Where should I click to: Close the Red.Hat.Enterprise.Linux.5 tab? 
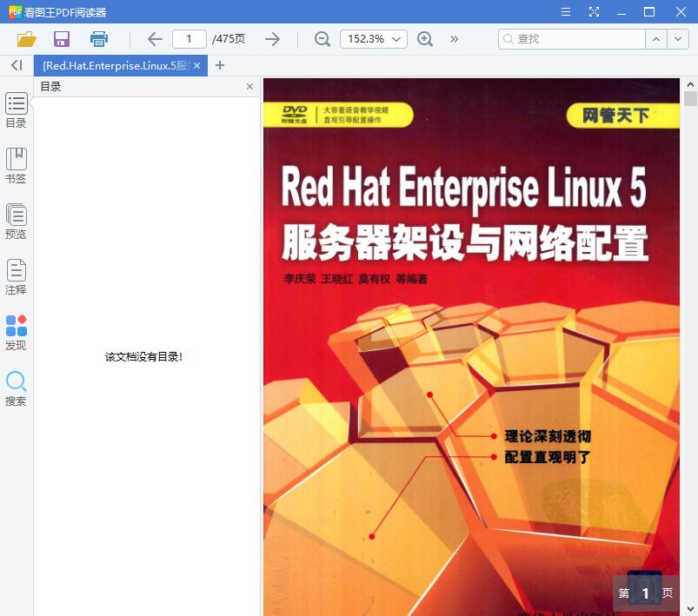click(x=196, y=66)
